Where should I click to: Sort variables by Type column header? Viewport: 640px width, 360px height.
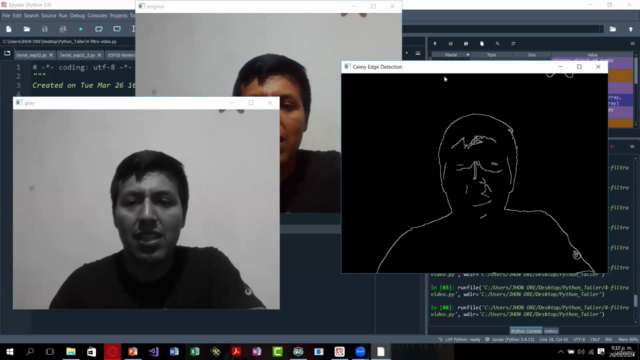[491, 55]
